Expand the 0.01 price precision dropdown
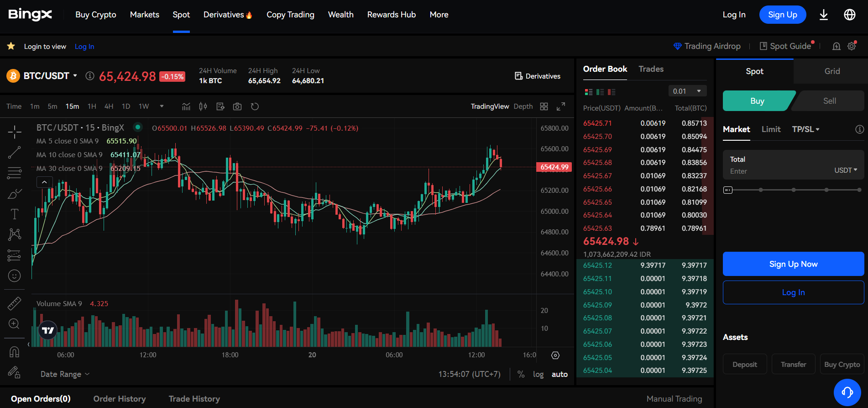Viewport: 868px width, 408px height. point(687,91)
